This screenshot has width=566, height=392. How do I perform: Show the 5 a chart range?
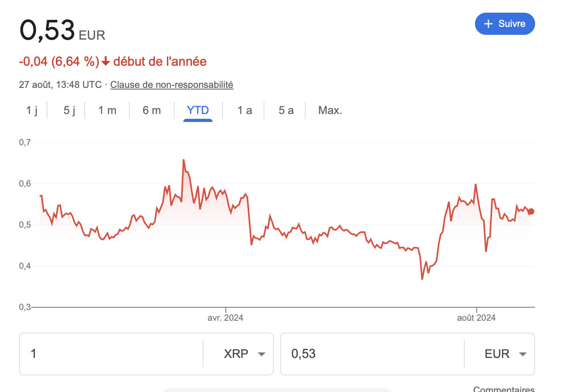(286, 110)
